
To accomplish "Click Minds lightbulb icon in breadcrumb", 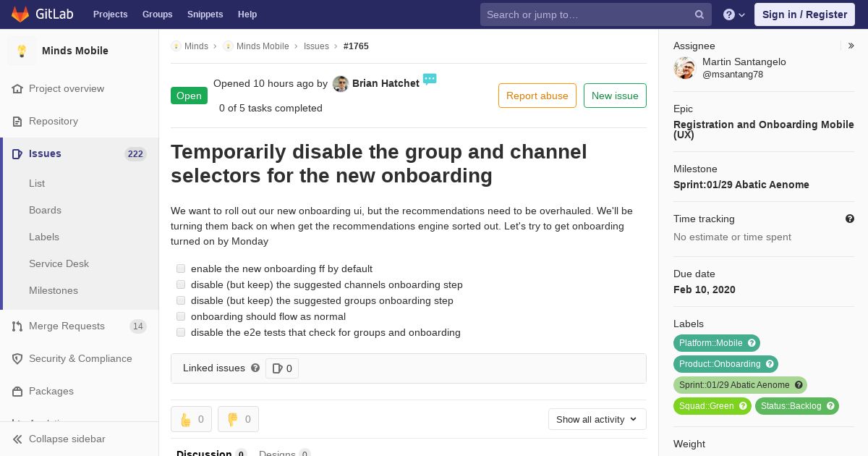I will [176, 46].
